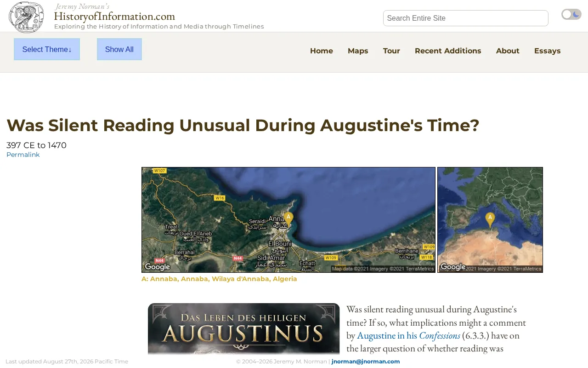
Task: Click the Show All button
Action: [x=119, y=49]
